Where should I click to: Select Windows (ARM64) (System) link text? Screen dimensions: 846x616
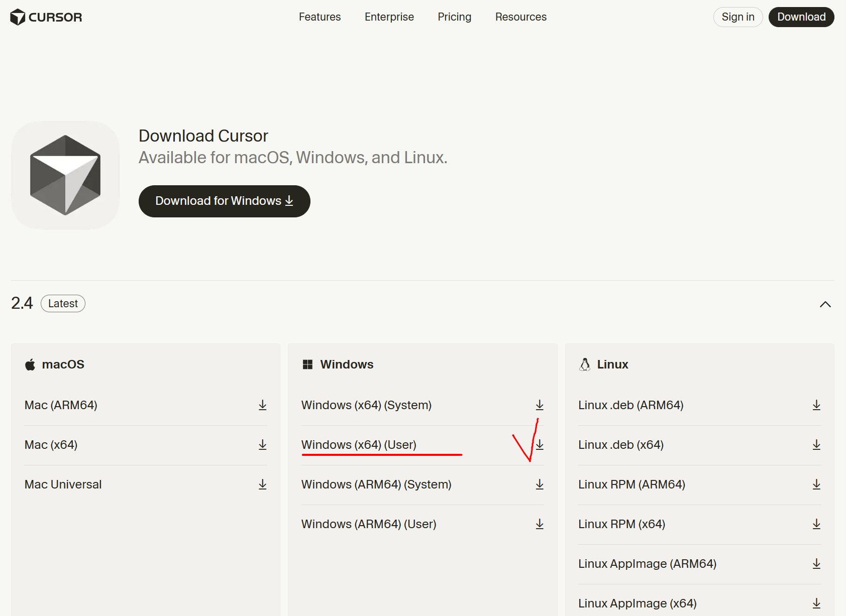[x=376, y=484]
